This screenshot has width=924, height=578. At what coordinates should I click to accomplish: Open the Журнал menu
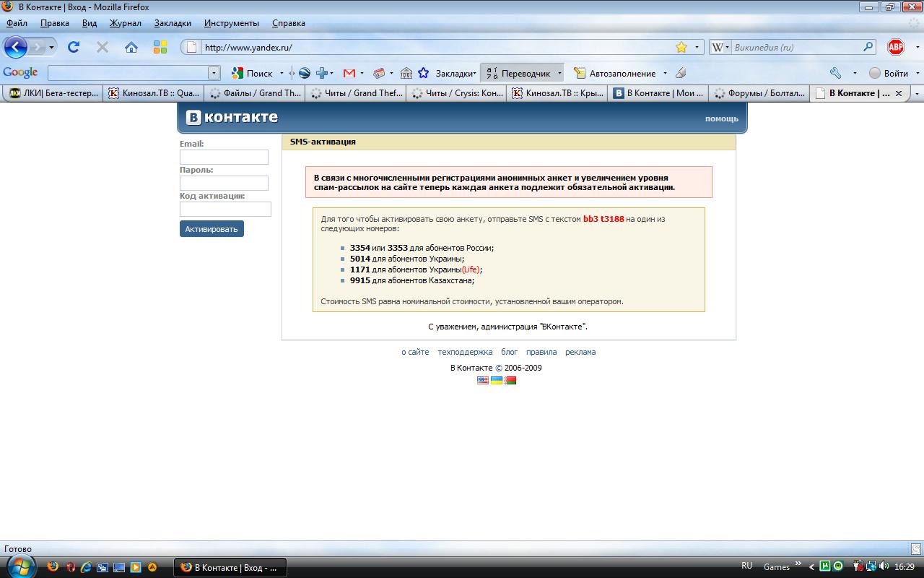click(x=126, y=23)
